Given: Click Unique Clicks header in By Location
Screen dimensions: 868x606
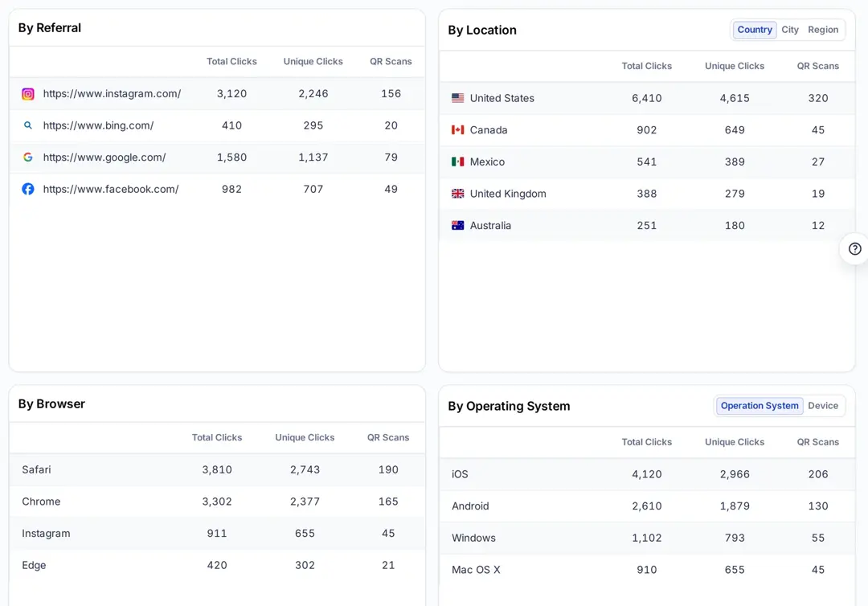Looking at the screenshot, I should point(735,66).
